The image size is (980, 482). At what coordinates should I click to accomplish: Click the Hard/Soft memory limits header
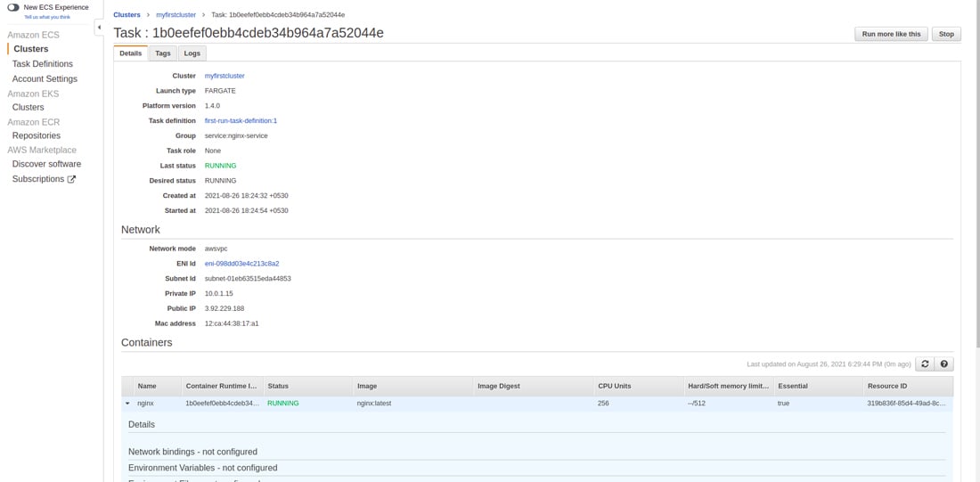pos(728,387)
